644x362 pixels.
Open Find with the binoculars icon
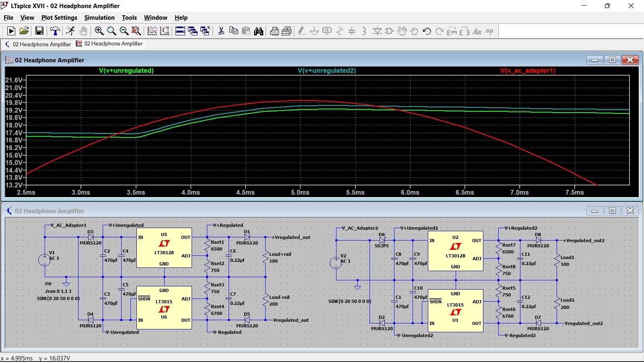[258, 31]
